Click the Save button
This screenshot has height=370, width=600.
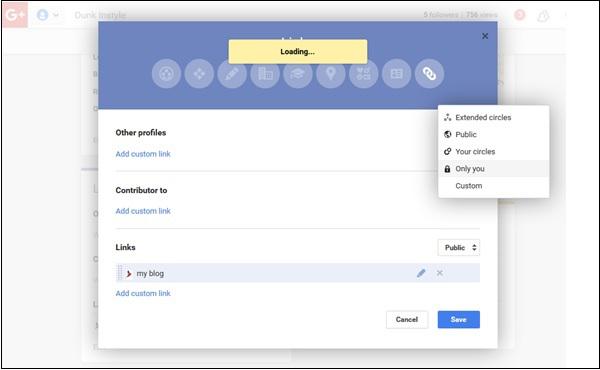click(x=459, y=319)
